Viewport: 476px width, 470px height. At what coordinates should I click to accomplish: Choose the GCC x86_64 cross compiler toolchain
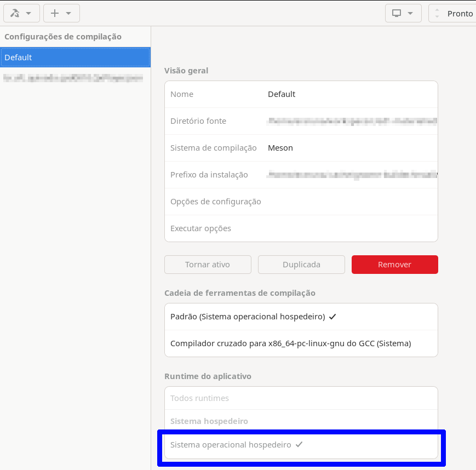point(301,343)
